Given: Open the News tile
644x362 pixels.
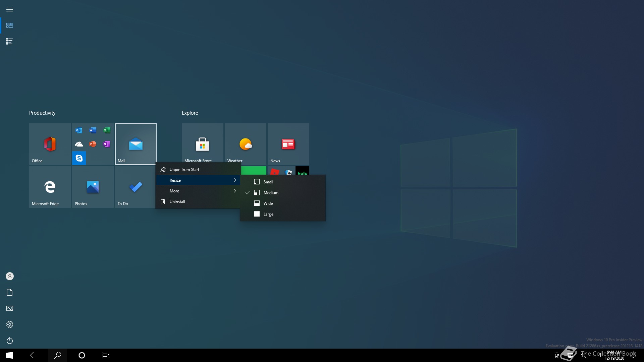Looking at the screenshot, I should 288,143.
